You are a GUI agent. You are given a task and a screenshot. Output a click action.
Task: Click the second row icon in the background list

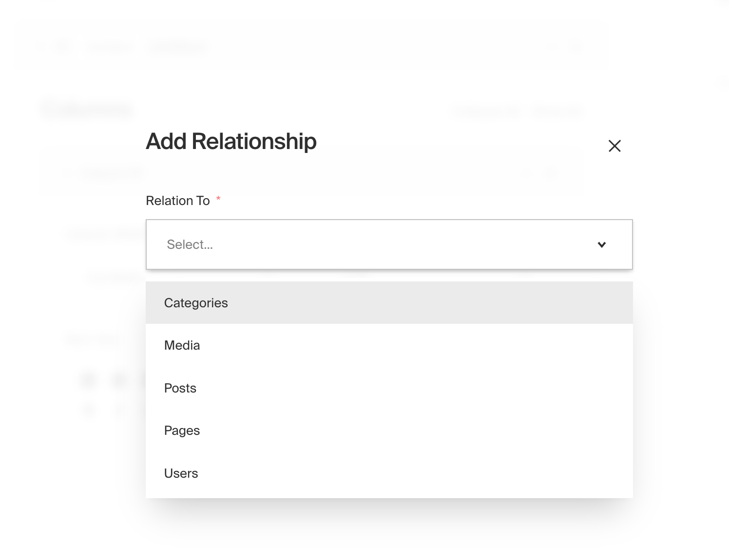click(89, 410)
